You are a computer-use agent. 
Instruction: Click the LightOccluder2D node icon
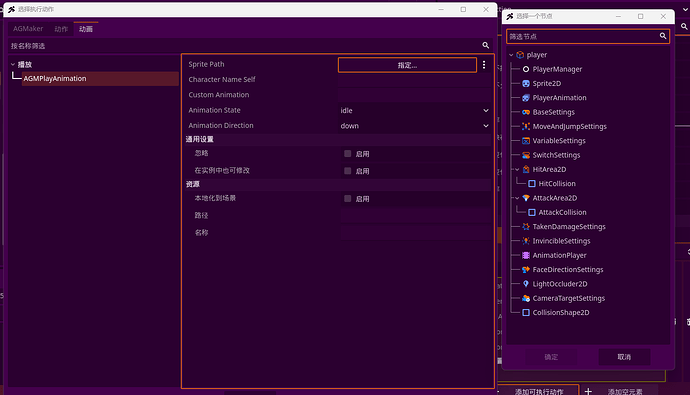[x=526, y=284]
